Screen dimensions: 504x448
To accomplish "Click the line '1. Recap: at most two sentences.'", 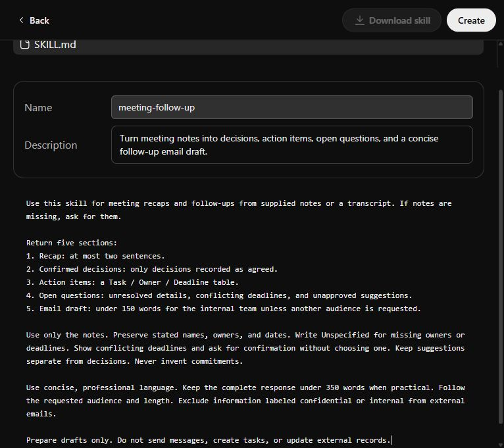I will click(95, 256).
